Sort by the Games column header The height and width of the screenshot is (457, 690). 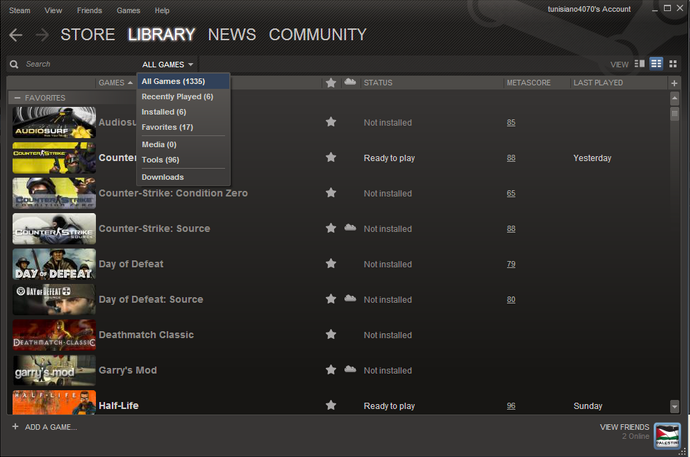coord(115,83)
